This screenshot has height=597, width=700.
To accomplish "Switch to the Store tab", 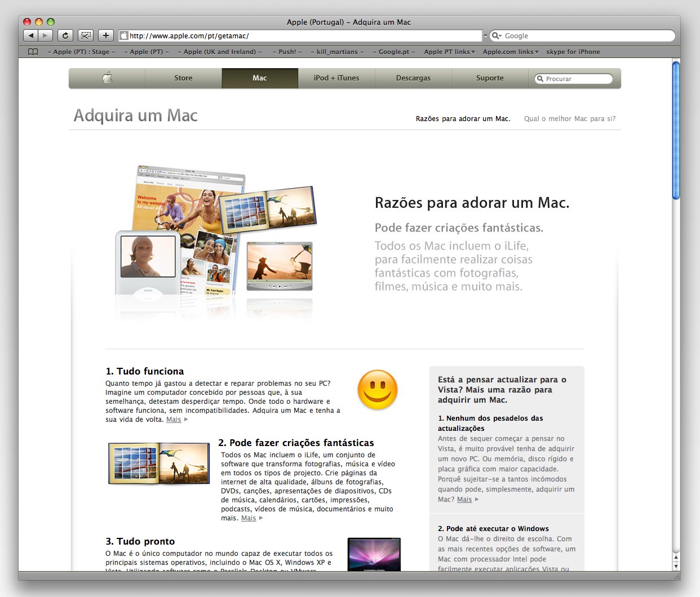I will [183, 78].
